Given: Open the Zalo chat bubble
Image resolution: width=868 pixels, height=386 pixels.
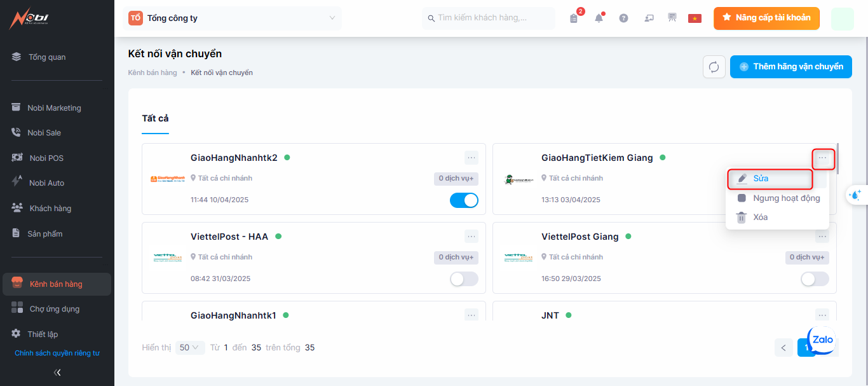Looking at the screenshot, I should [x=822, y=340].
